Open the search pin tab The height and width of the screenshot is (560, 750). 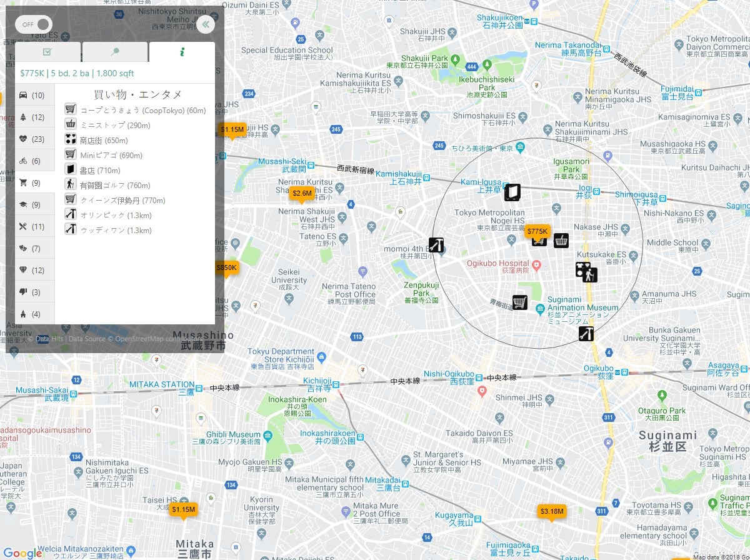point(115,52)
